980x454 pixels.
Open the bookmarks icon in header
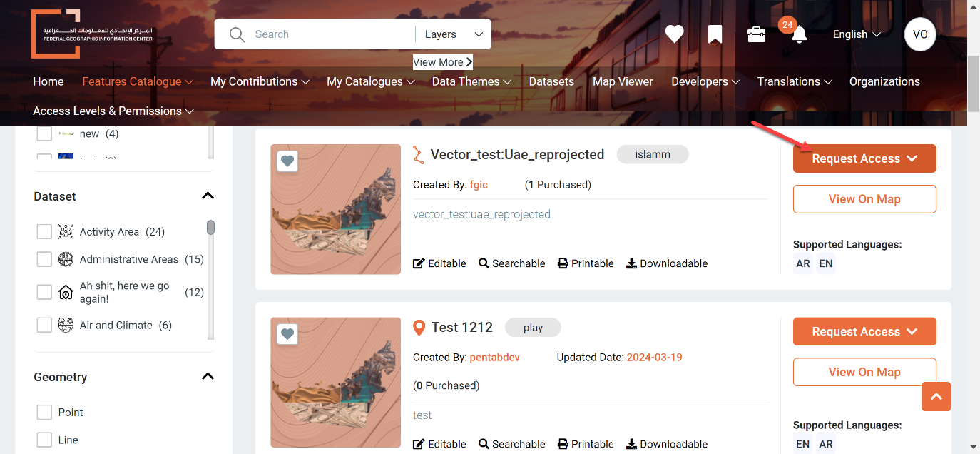[x=715, y=34]
